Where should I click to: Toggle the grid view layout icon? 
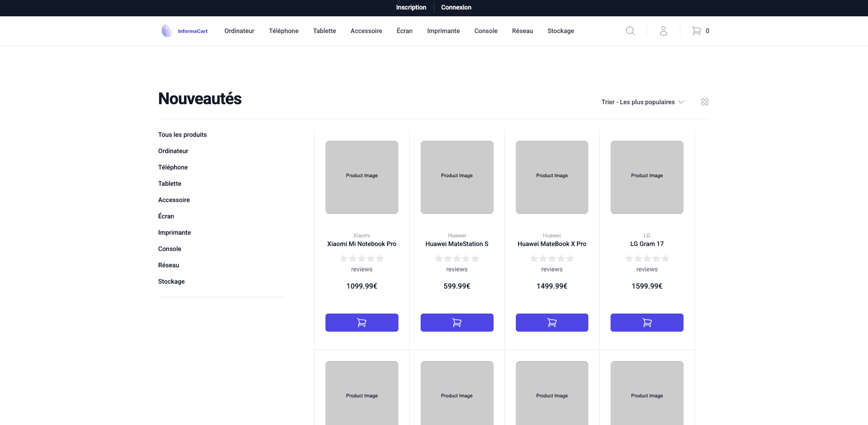click(704, 102)
